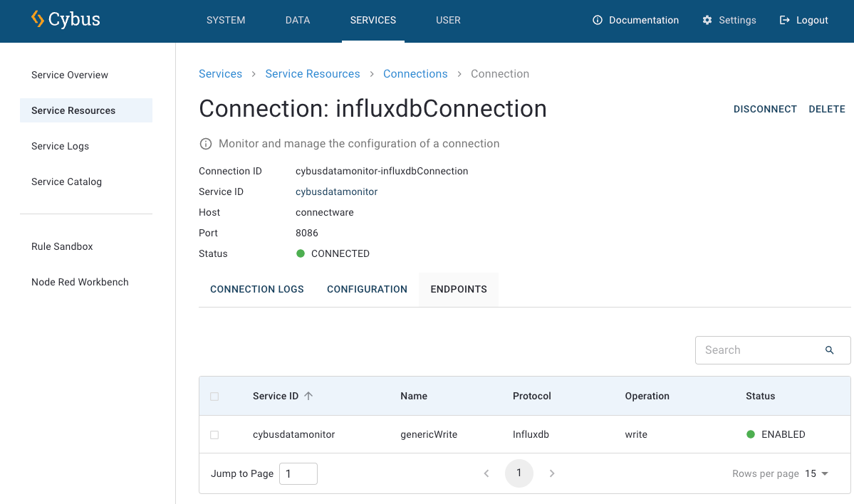Click the Documentation info icon
Screen dimensions: 854x504
pos(598,20)
